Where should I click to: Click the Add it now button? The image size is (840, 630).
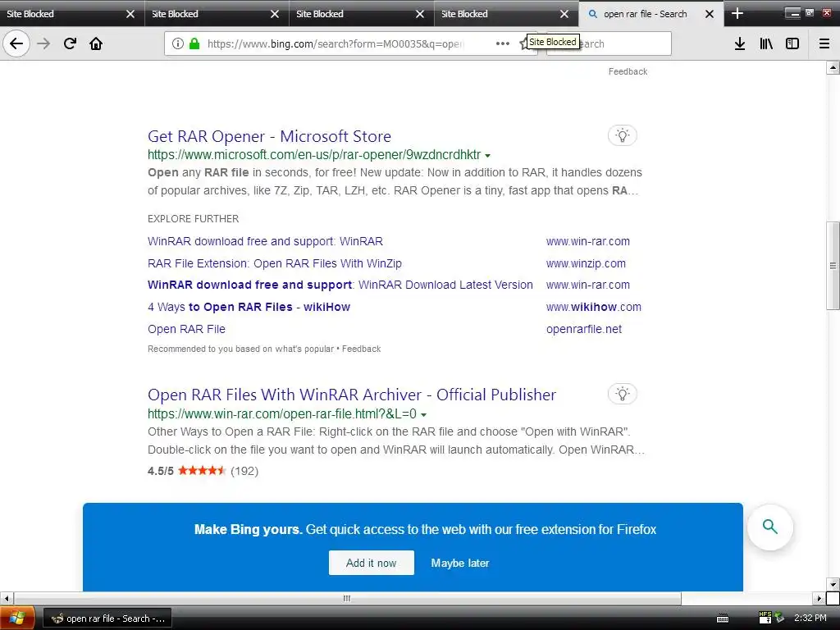click(x=372, y=563)
